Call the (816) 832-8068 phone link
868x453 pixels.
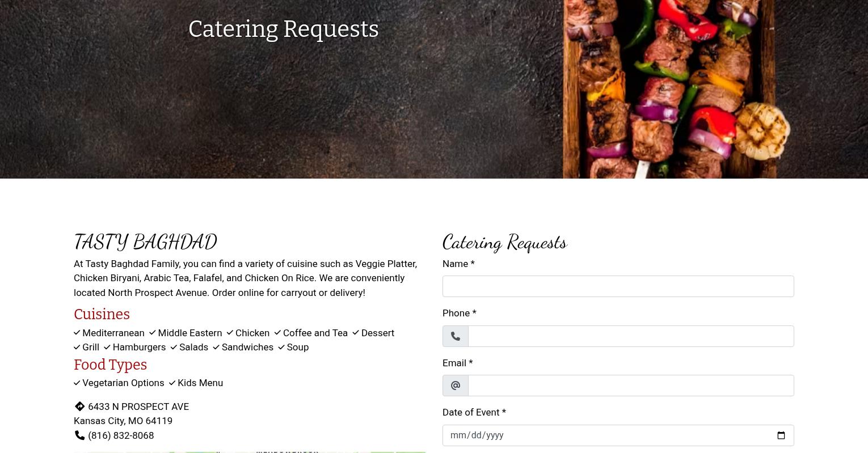121,435
